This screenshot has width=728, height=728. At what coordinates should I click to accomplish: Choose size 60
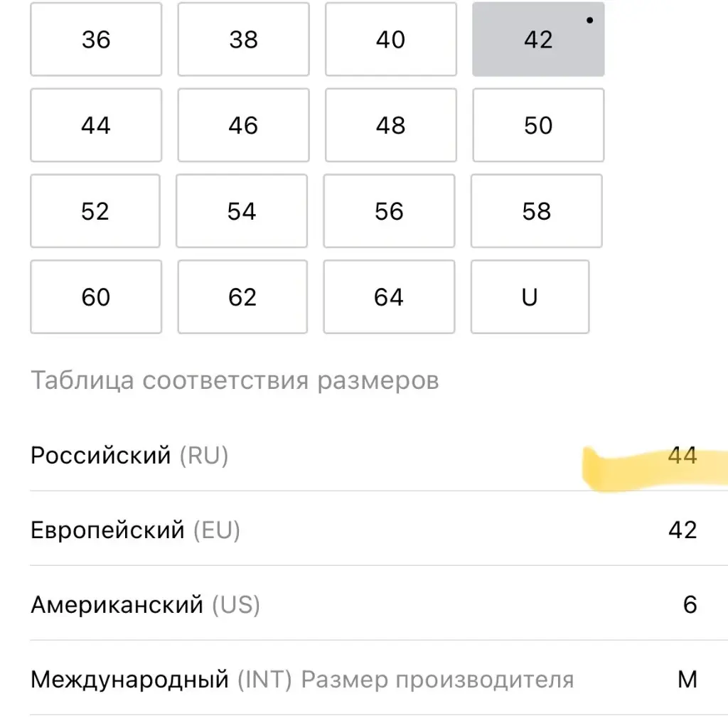(x=96, y=296)
